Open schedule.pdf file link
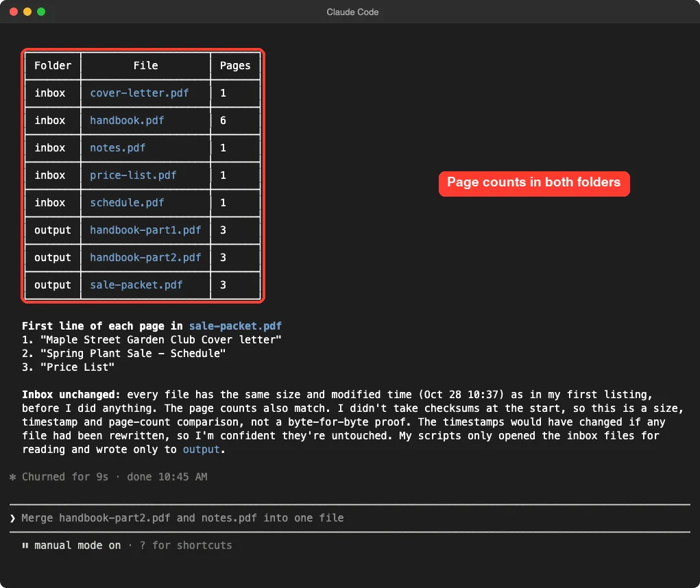The height and width of the screenshot is (588, 700). click(127, 203)
